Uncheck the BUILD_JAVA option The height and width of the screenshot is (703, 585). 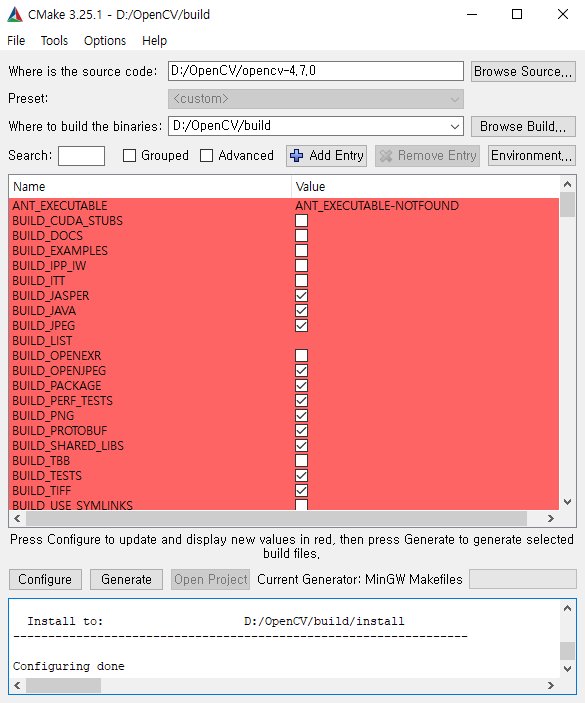coord(302,311)
